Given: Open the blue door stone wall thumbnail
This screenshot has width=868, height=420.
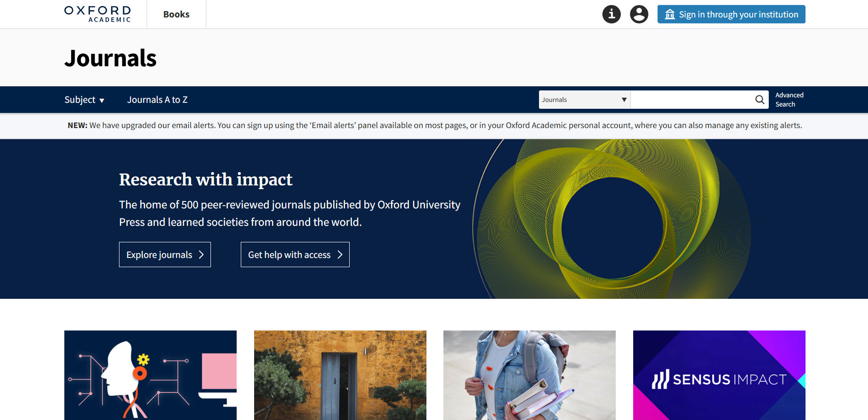Looking at the screenshot, I should [x=340, y=375].
